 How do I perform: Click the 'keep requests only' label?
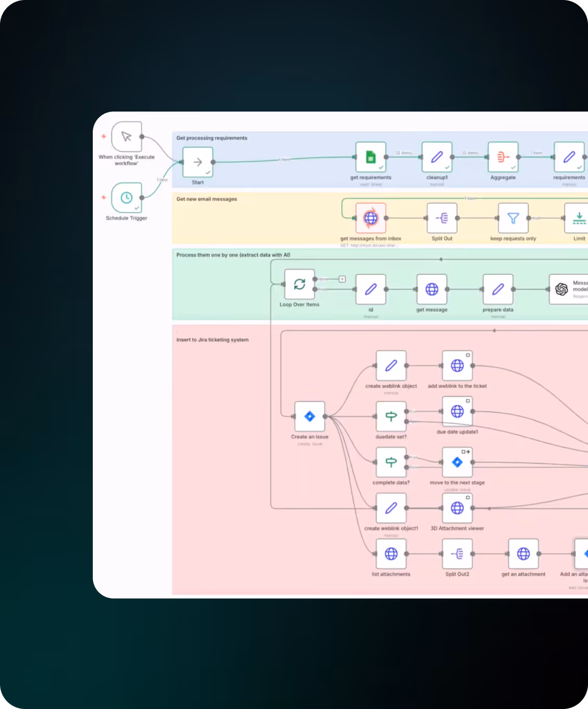coord(513,238)
